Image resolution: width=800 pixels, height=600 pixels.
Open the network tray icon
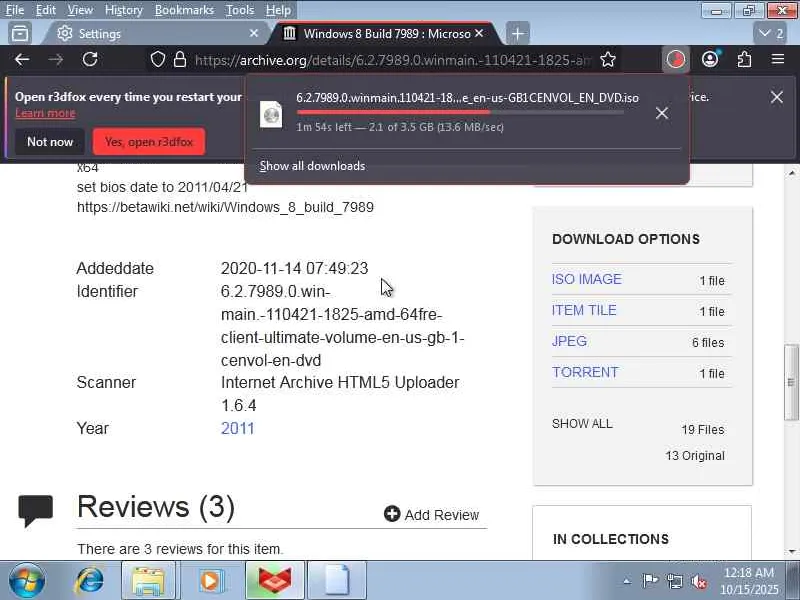click(x=674, y=581)
